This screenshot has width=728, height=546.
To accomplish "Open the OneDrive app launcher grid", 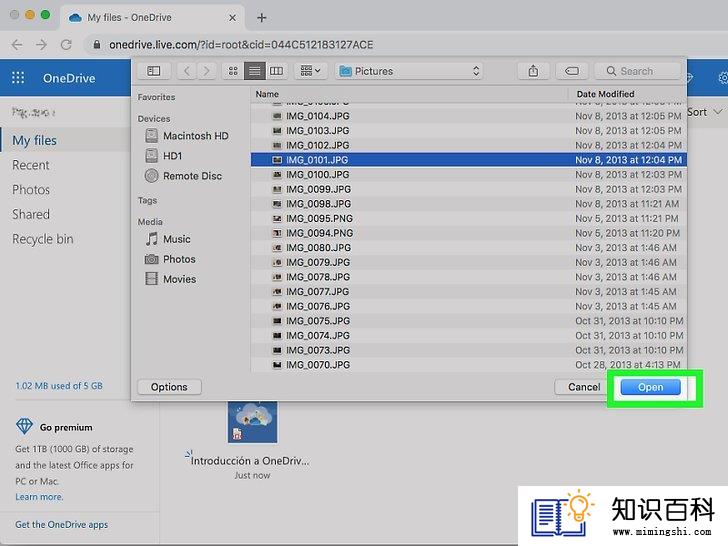I will pos(18,78).
